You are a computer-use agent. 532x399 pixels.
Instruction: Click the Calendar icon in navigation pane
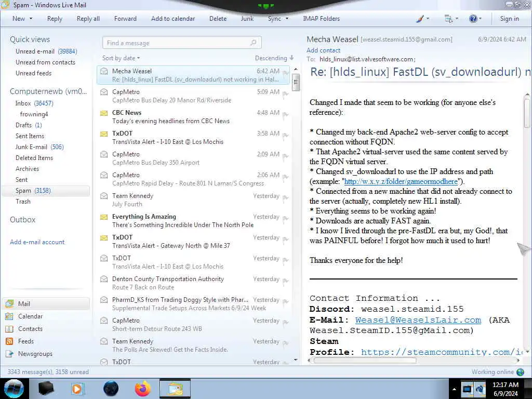click(9, 316)
